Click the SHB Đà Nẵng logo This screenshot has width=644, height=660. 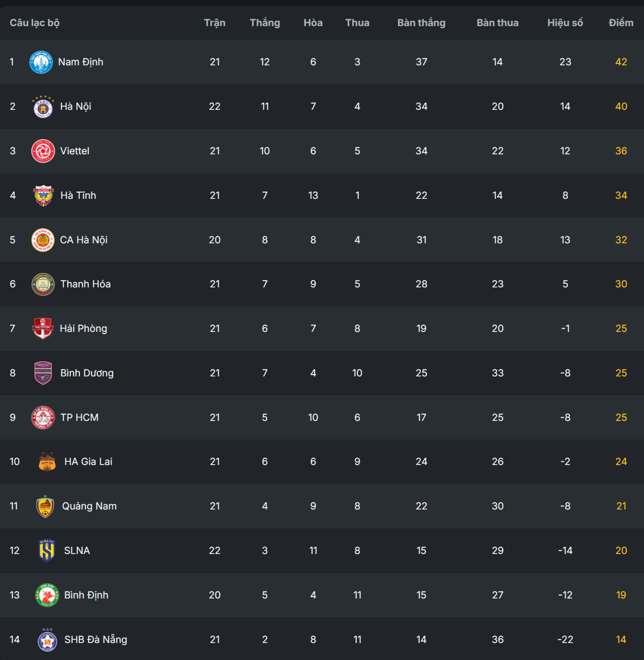tap(47, 640)
